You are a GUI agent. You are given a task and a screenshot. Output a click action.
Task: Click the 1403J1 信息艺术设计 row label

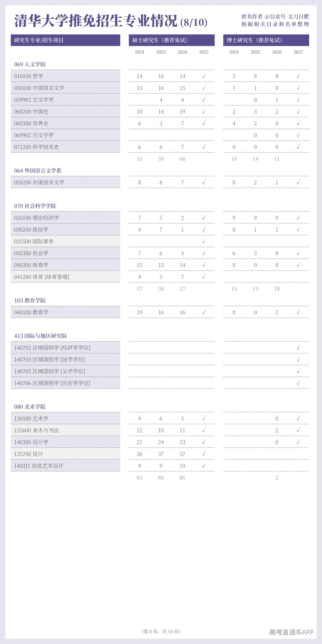(38, 466)
